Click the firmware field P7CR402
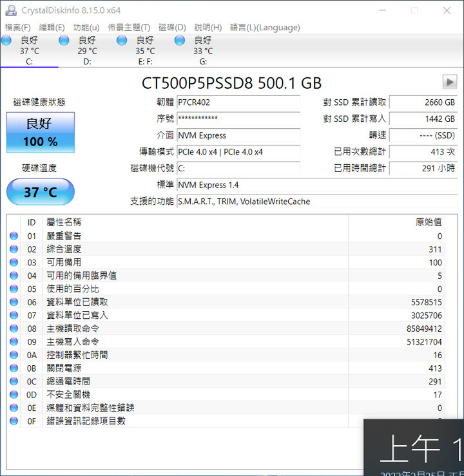The height and width of the screenshot is (476, 464). (x=238, y=102)
